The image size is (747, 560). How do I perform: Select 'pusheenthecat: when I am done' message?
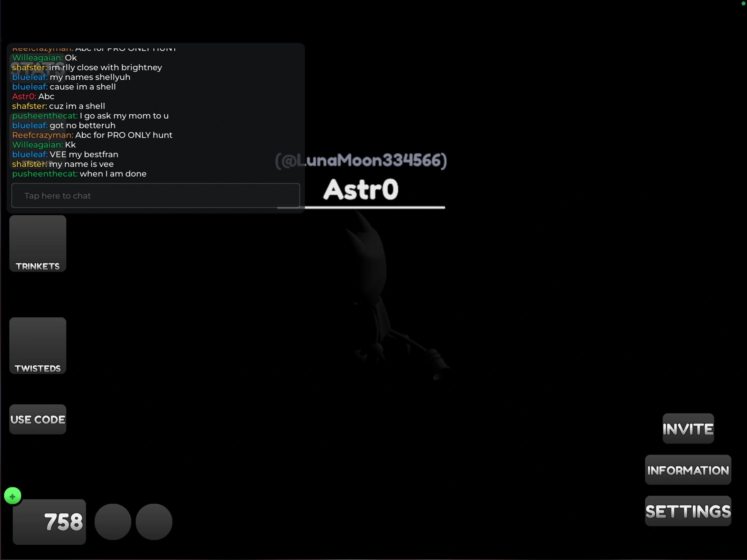pos(79,174)
